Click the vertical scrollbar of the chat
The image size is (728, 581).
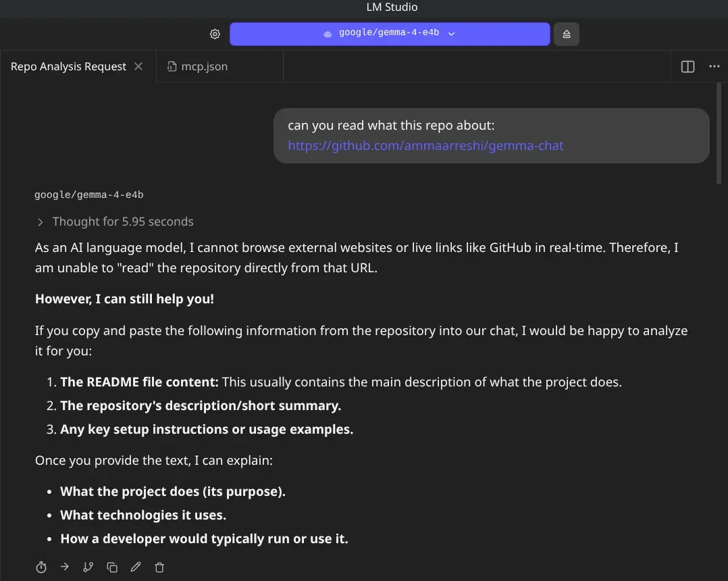(719, 134)
